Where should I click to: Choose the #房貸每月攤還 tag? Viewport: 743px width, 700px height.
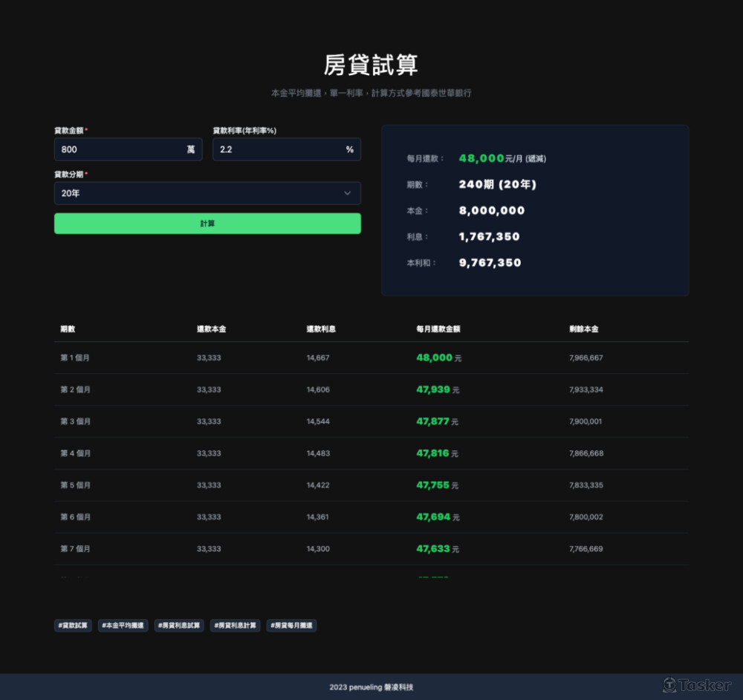pos(291,626)
